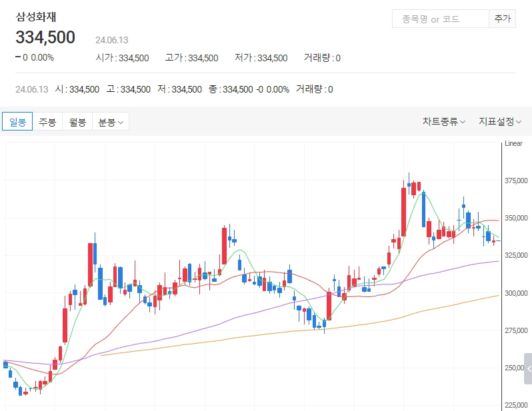This screenshot has width=532, height=411.
Task: Expand the side panel arrow at right edge
Action: (528, 368)
